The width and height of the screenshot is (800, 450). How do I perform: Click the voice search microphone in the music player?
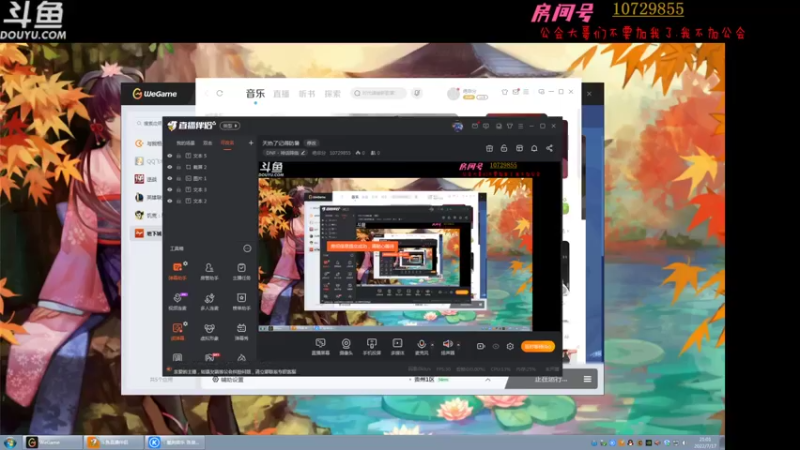(x=417, y=93)
